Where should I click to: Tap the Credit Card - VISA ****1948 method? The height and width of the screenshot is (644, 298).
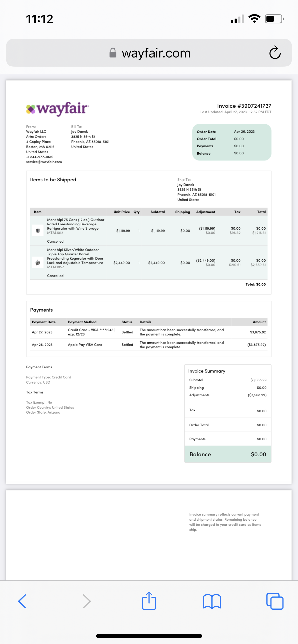[x=92, y=332]
